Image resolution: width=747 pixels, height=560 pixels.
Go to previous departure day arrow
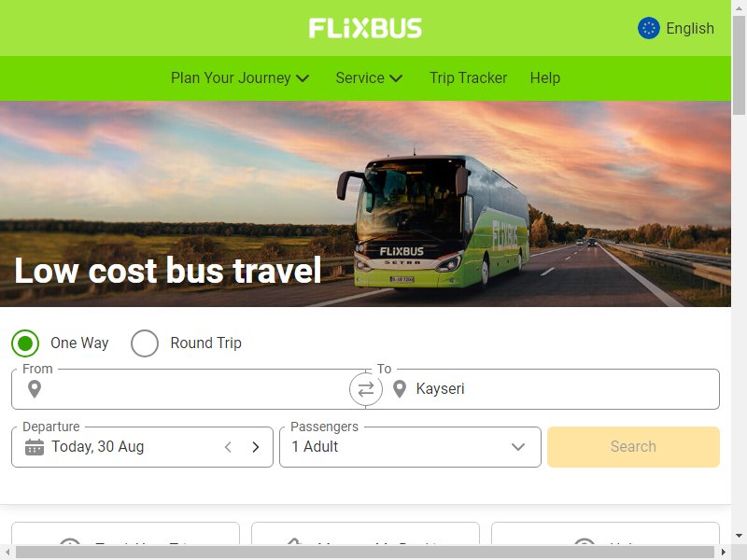(228, 447)
